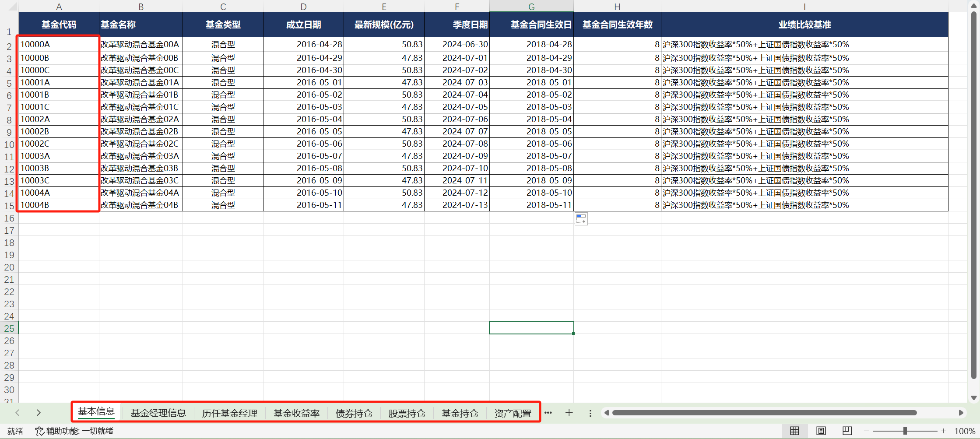
Task: Switch to Page Layout view
Action: click(821, 431)
